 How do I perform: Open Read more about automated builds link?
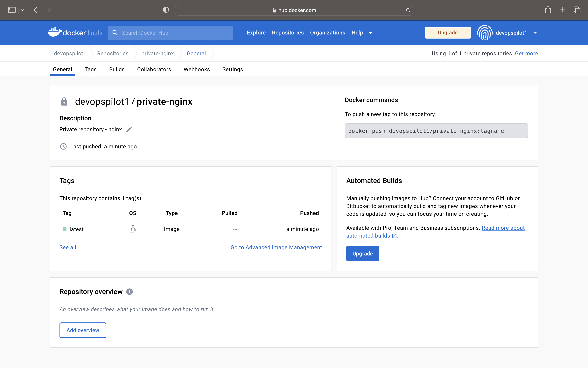point(503,228)
